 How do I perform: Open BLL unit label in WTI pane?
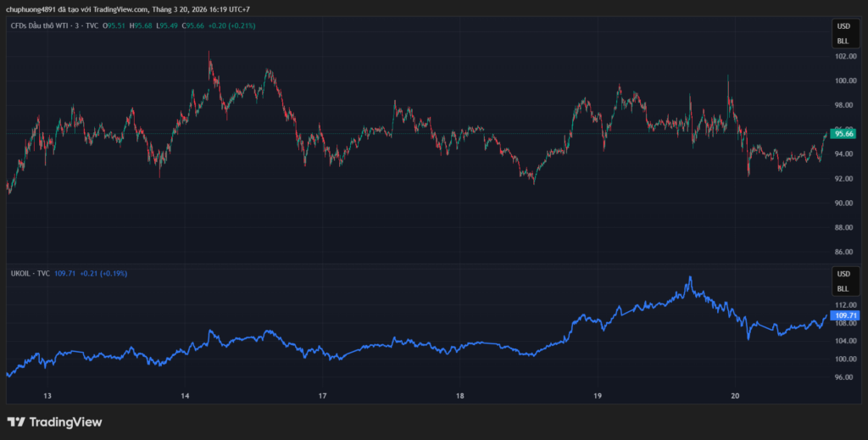tap(843, 41)
